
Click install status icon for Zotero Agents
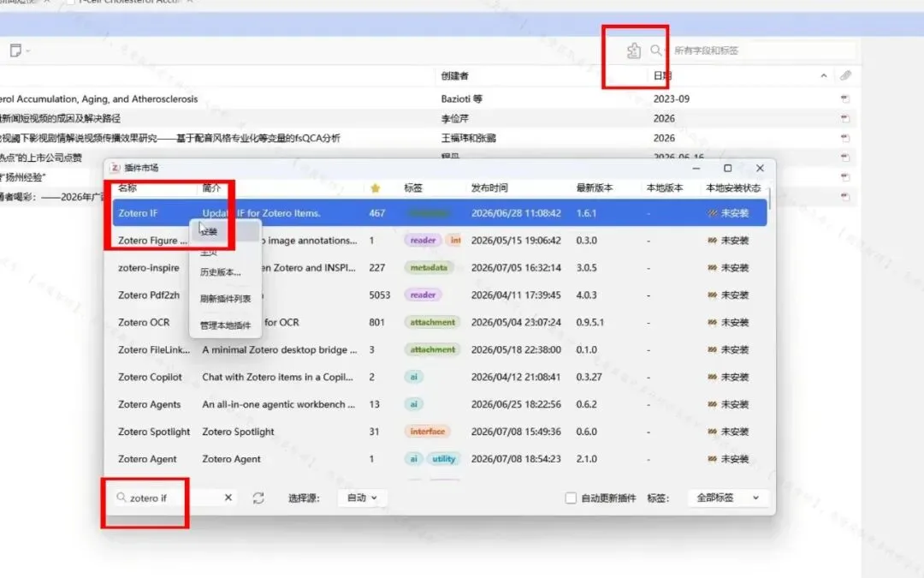pyautogui.click(x=713, y=404)
